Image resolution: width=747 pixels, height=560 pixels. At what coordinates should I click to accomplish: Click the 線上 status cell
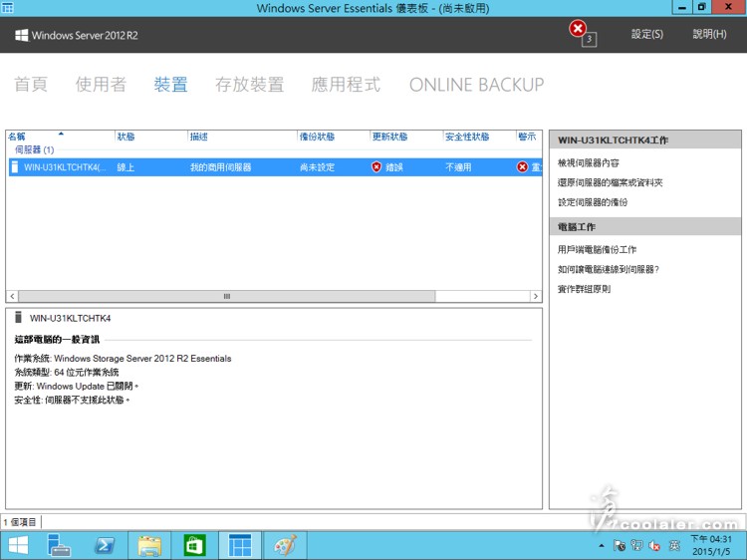125,167
